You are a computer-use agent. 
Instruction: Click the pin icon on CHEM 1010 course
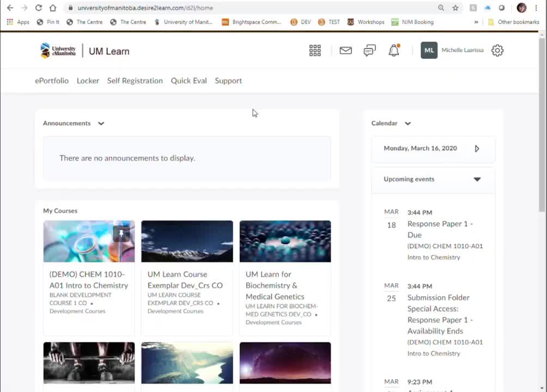click(121, 234)
